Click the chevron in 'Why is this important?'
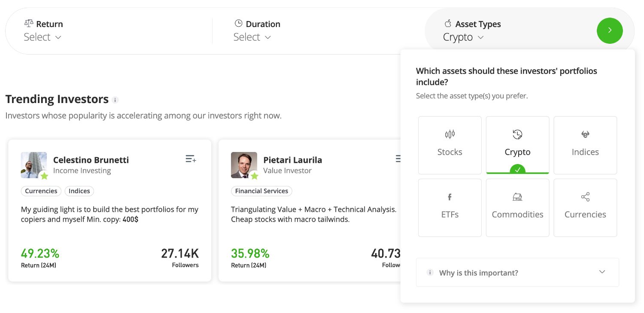The image size is (644, 313). (x=602, y=272)
